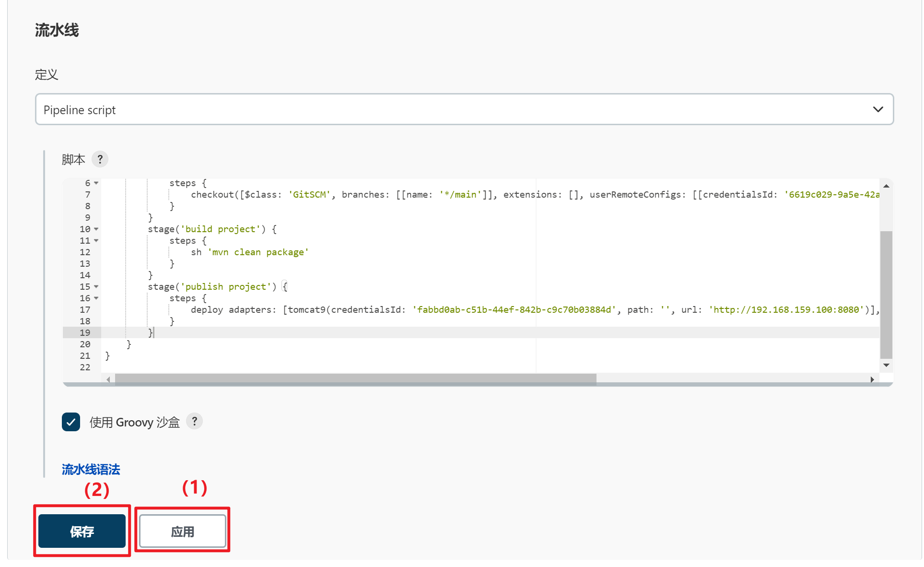Collapse steps block at line 16
924x567 pixels.
tap(96, 298)
